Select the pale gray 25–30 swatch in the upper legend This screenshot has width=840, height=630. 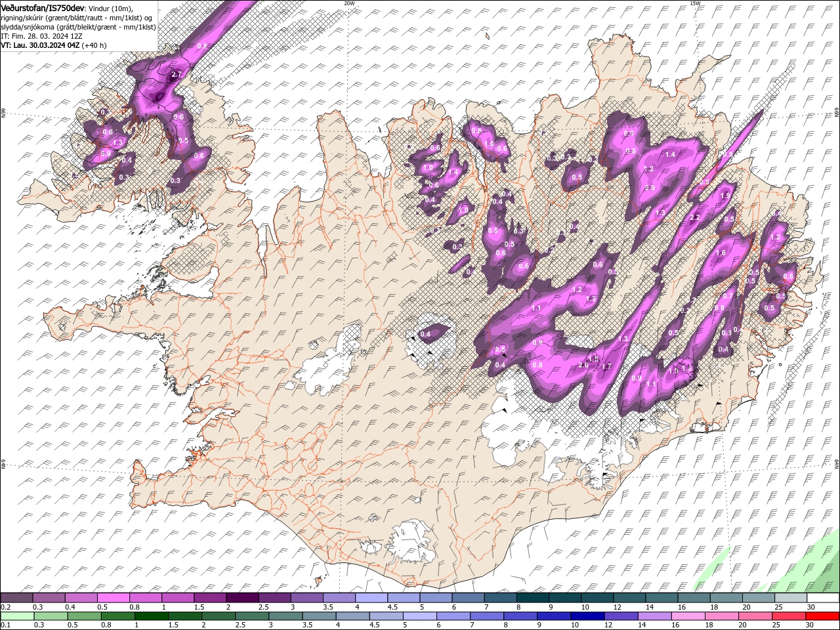[x=790, y=598]
